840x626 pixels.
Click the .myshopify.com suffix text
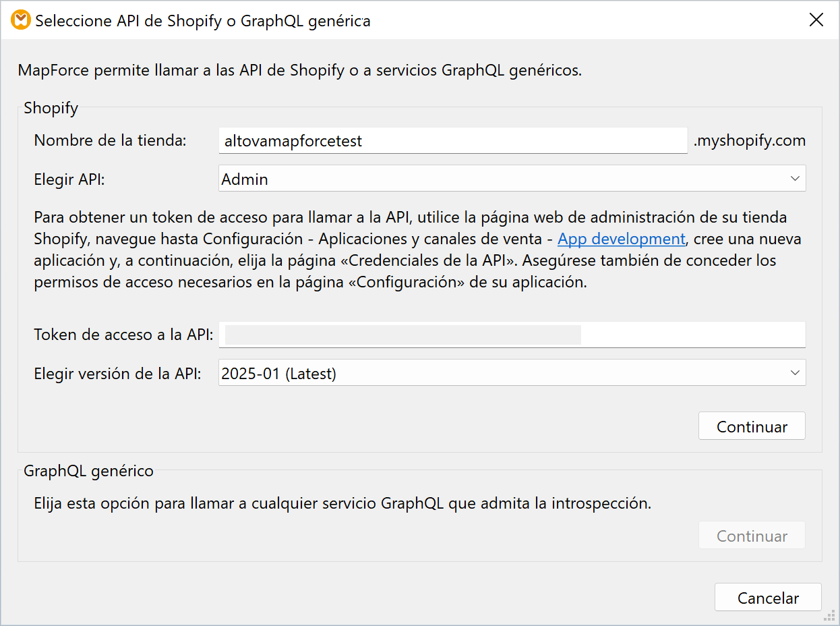[x=749, y=140]
